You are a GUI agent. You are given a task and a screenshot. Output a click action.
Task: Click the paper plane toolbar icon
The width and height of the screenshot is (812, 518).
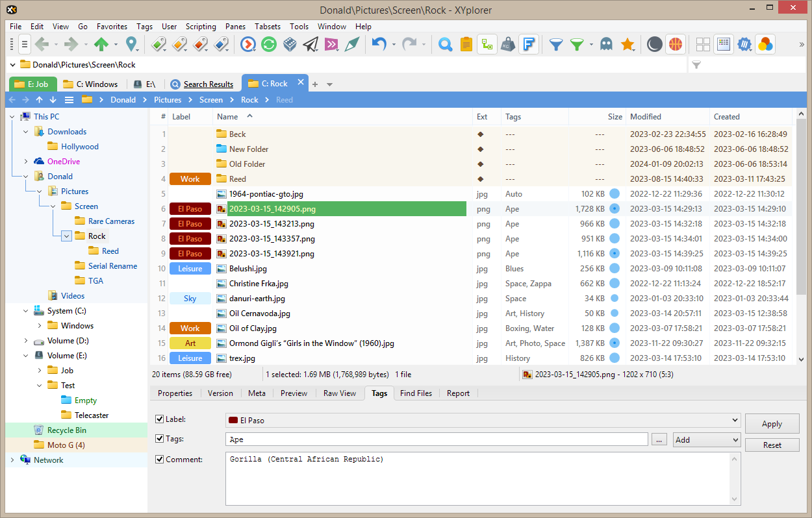[311, 44]
